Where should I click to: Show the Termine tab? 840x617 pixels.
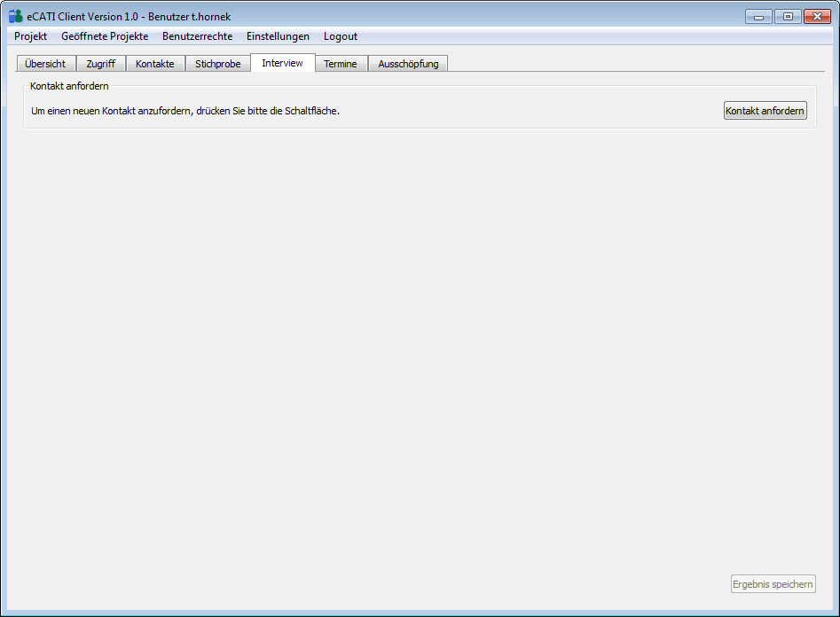click(341, 64)
